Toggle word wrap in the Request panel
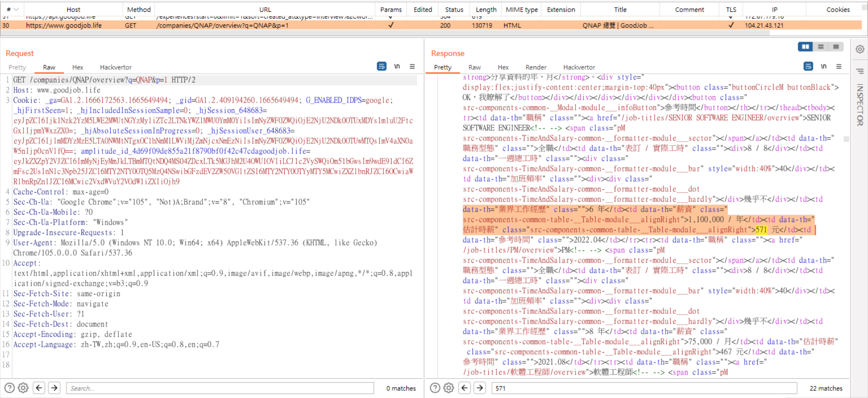 382,66
